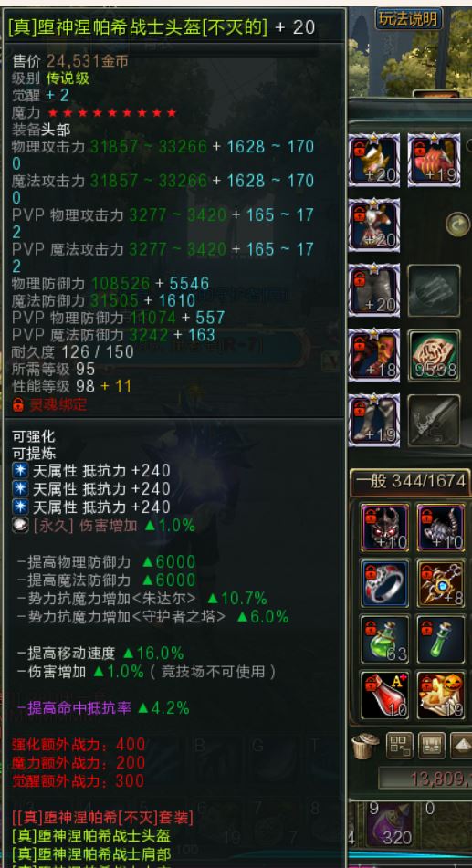Open the 一般 344/1674 inventory tab
This screenshot has height=868, width=472.
tap(410, 481)
